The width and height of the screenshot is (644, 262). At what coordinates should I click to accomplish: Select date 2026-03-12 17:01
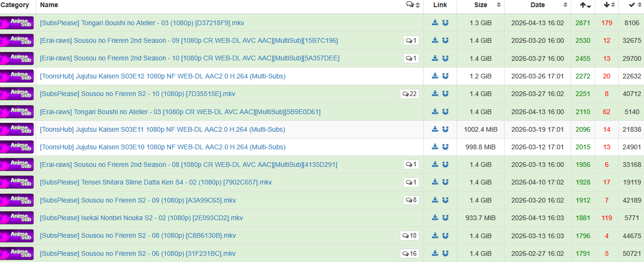pyautogui.click(x=538, y=147)
